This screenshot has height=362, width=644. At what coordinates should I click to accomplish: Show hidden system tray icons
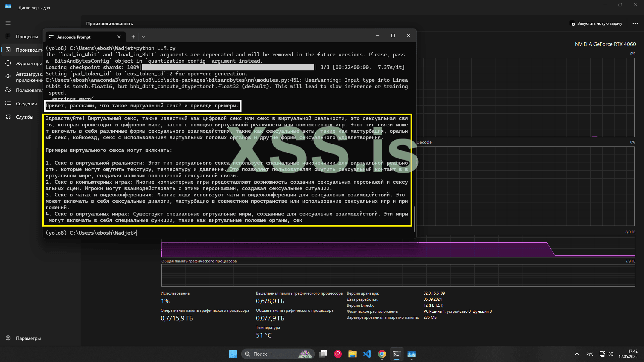577,354
